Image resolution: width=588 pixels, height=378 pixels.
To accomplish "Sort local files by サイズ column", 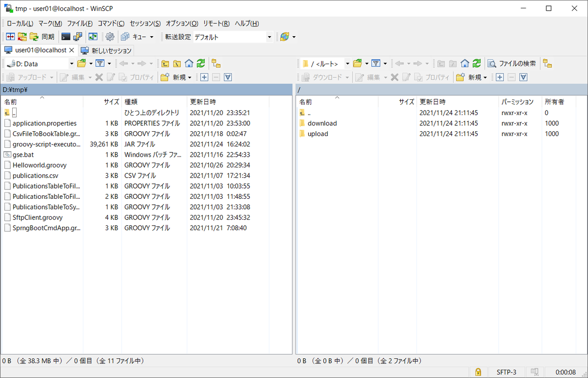I will point(102,102).
